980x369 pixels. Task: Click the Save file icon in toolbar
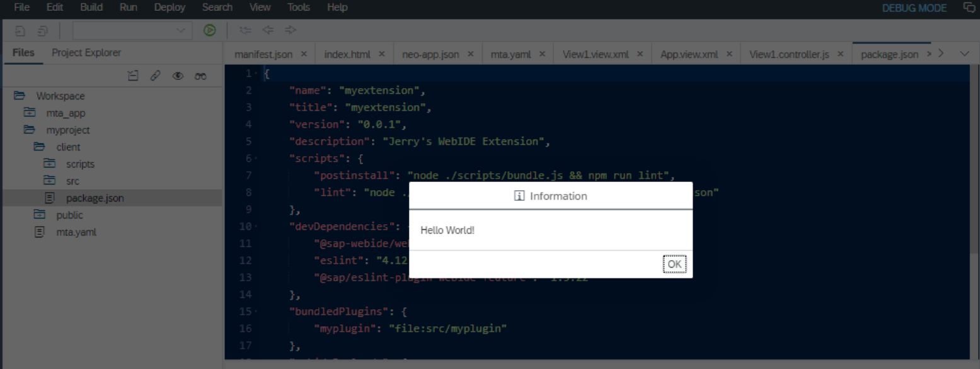[20, 30]
